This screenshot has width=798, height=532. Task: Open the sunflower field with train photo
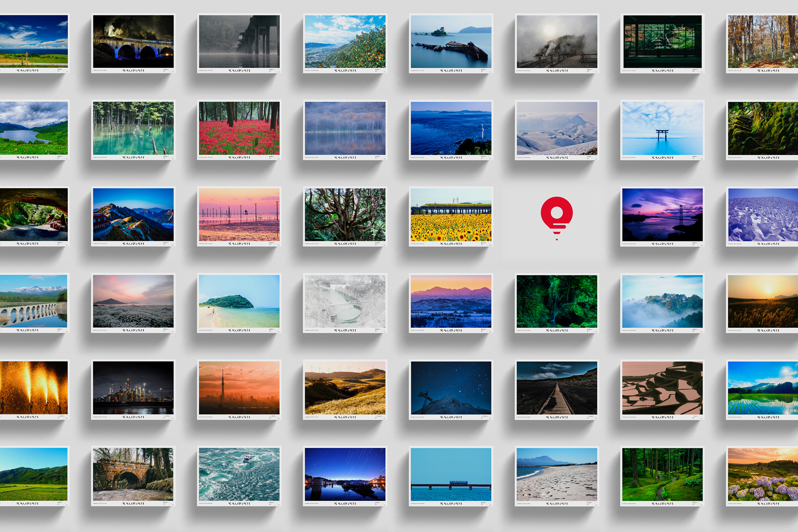[451, 215]
